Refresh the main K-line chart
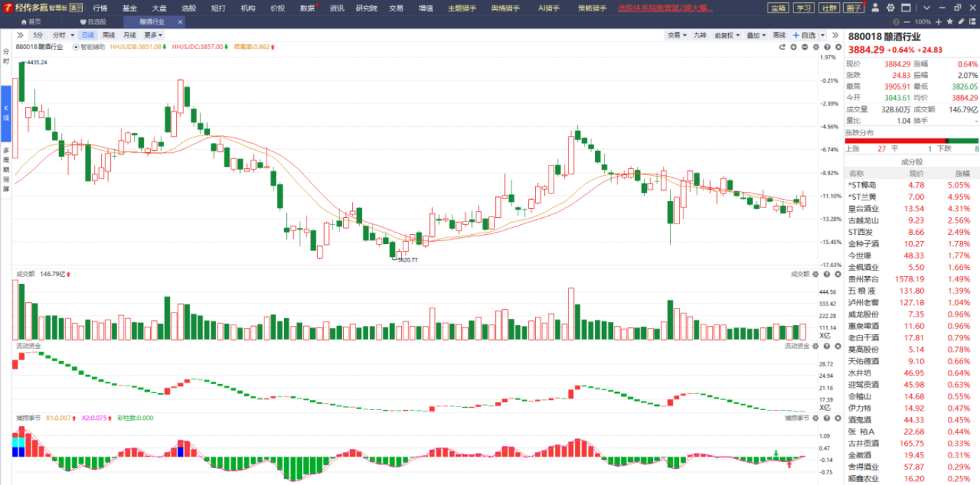 coord(782,47)
